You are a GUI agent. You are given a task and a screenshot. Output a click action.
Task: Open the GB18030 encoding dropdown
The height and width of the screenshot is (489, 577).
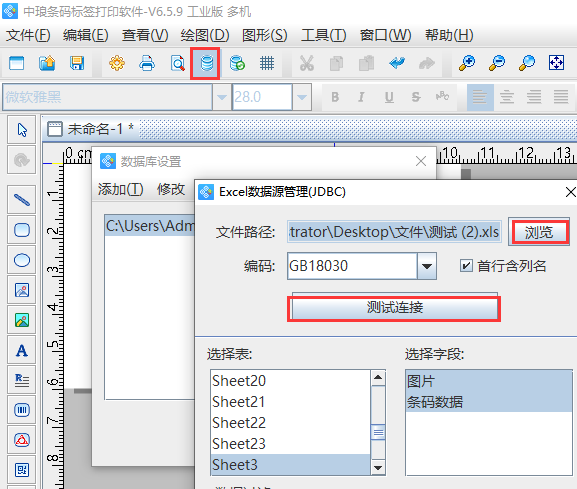tap(427, 266)
